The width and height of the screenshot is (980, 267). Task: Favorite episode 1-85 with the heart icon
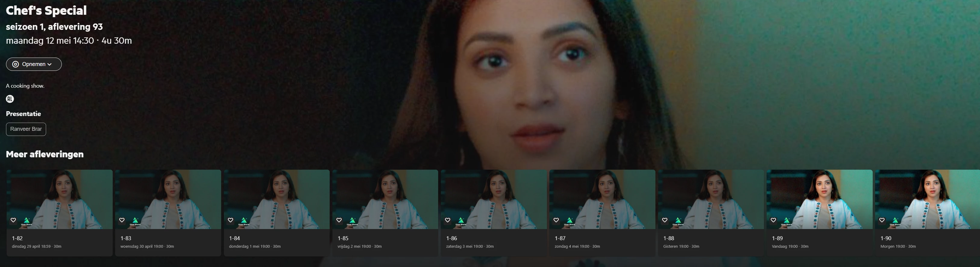(339, 220)
